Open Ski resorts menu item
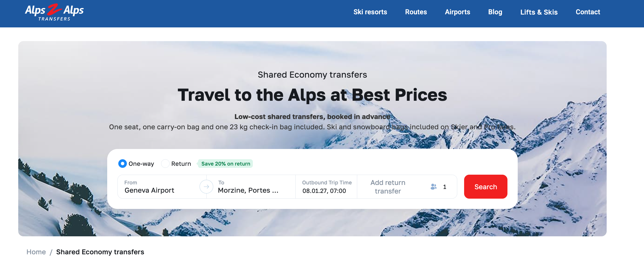The width and height of the screenshot is (644, 262). click(370, 12)
